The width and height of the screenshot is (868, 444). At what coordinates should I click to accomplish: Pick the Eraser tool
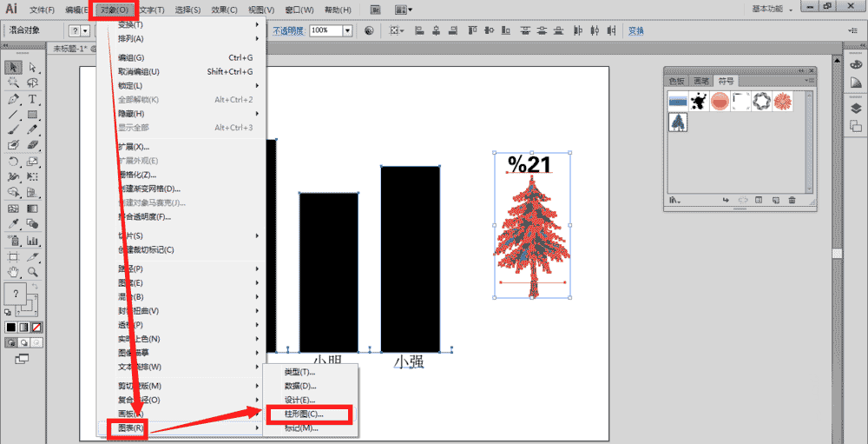[33, 144]
